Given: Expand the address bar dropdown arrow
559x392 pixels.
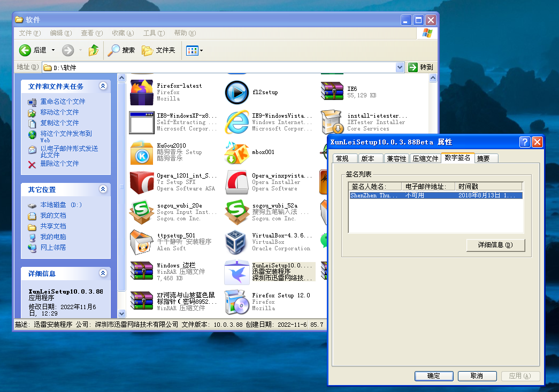Looking at the screenshot, I should tap(400, 67).
